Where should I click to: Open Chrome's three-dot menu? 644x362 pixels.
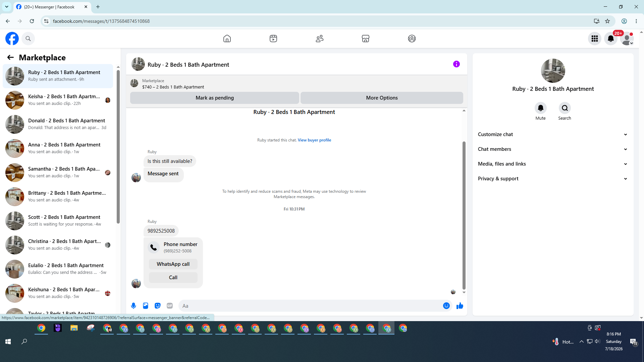[636, 21]
